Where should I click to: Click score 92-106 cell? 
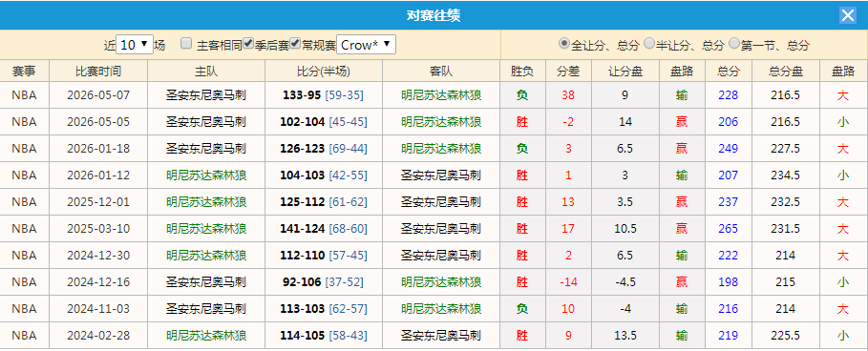302,282
